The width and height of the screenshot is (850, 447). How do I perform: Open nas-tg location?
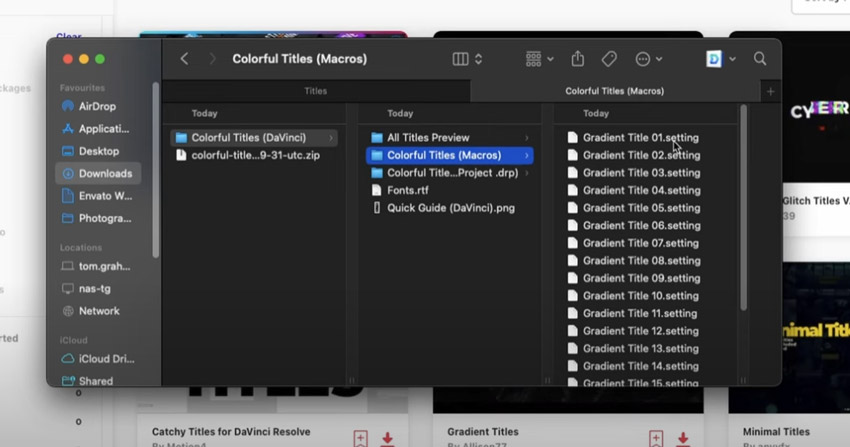[98, 289]
